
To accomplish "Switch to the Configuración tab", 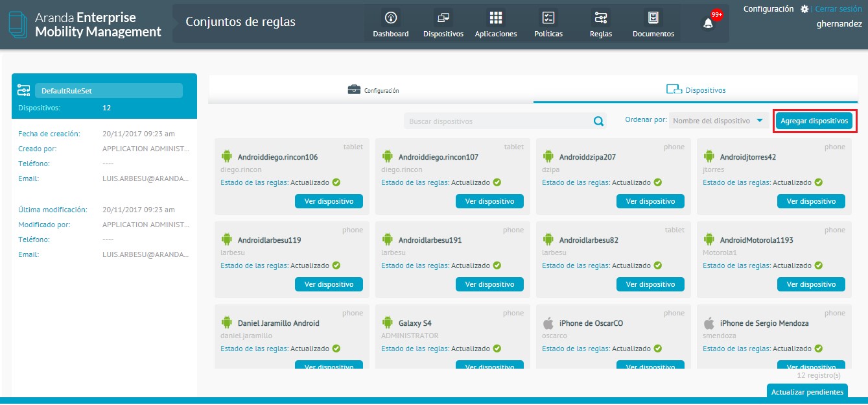I will tap(373, 90).
